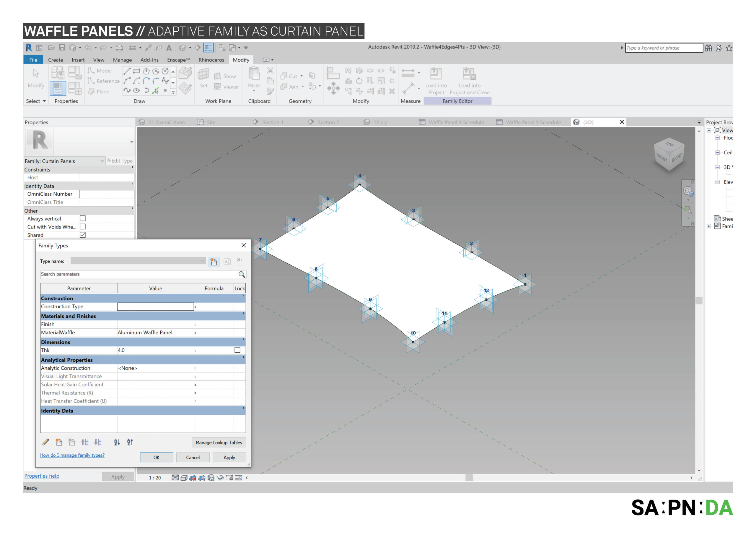Collapse Views node in Project Browser
This screenshot has height=535, width=756.
pyautogui.click(x=708, y=131)
